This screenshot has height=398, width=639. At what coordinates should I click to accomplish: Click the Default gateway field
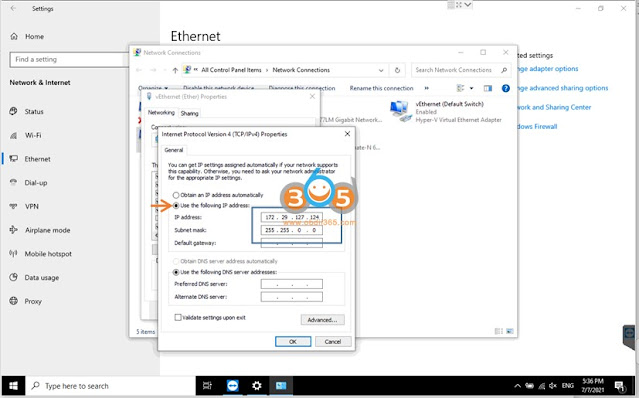(292, 243)
